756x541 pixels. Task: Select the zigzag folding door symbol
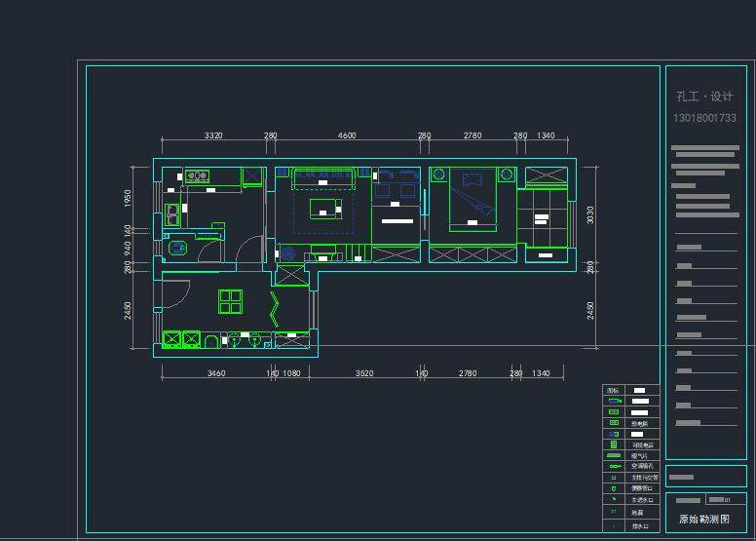pos(275,308)
